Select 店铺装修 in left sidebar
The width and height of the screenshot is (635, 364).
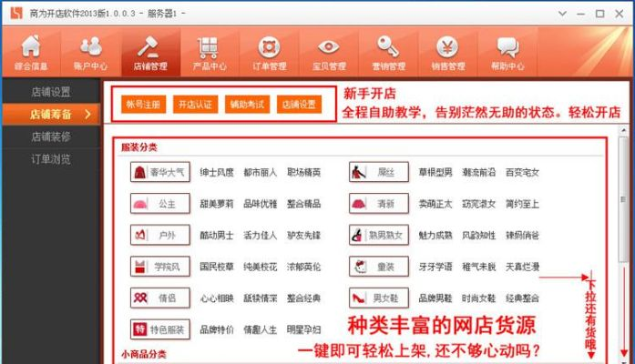tap(51, 136)
